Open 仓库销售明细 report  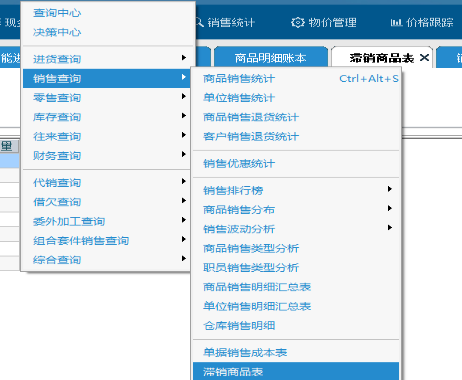[x=296, y=326]
